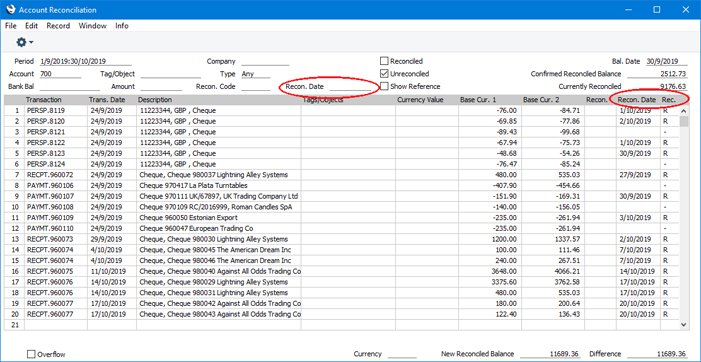Image resolution: width=701 pixels, height=362 pixels.
Task: Open the gear operations menu
Action: [x=21, y=42]
